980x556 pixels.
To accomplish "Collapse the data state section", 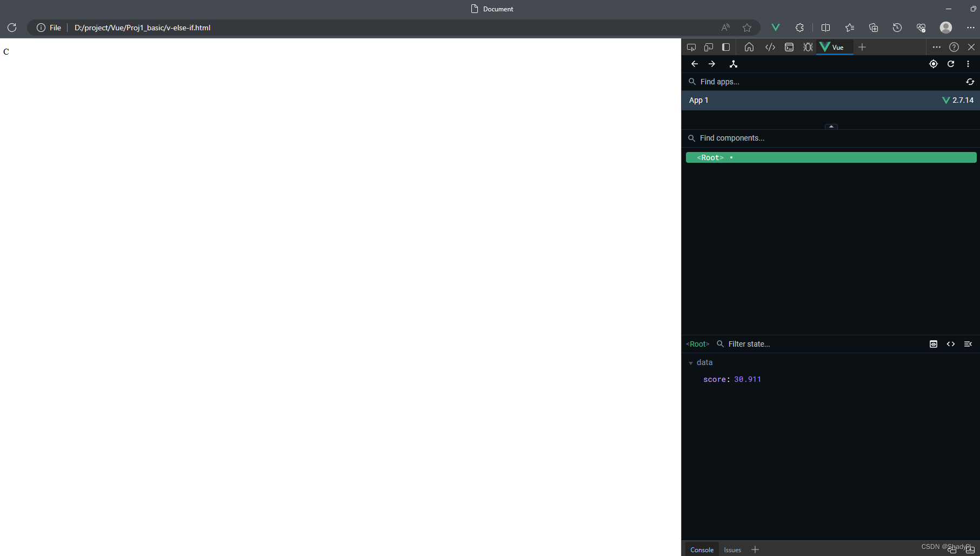I will tap(691, 363).
